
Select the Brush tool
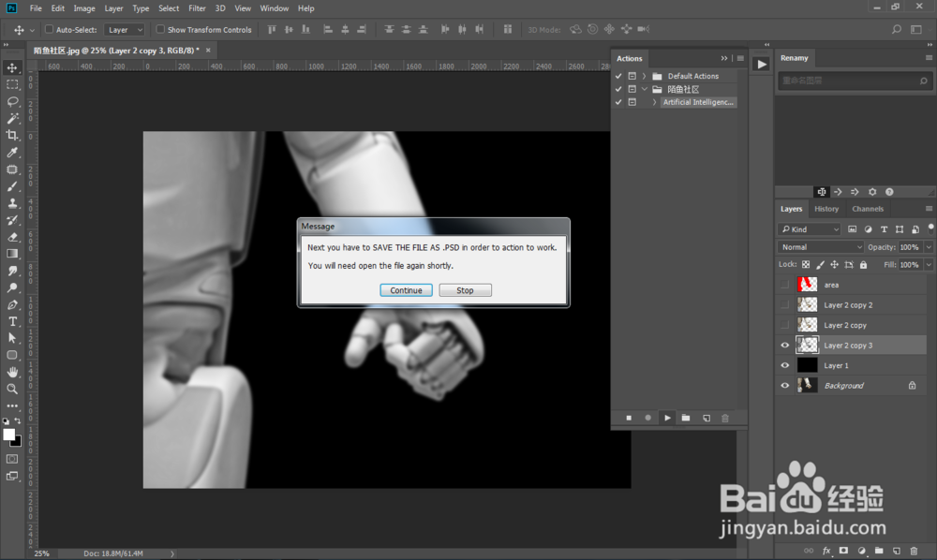[x=12, y=186]
